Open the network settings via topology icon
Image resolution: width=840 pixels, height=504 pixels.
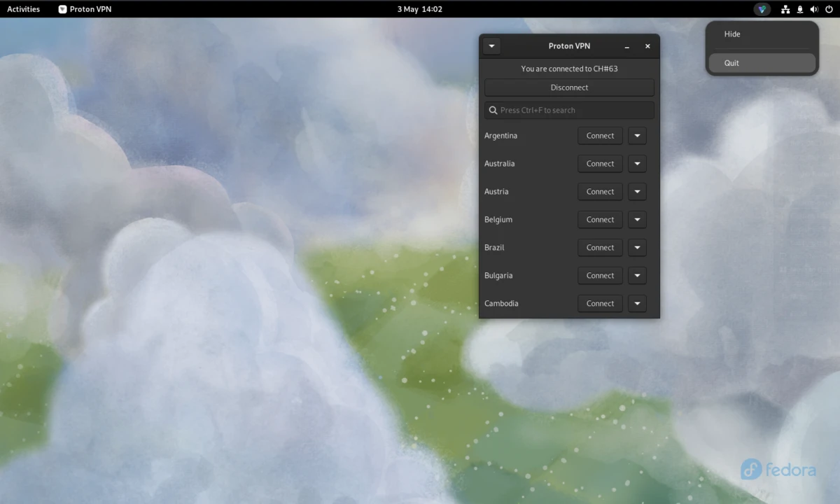(x=785, y=9)
